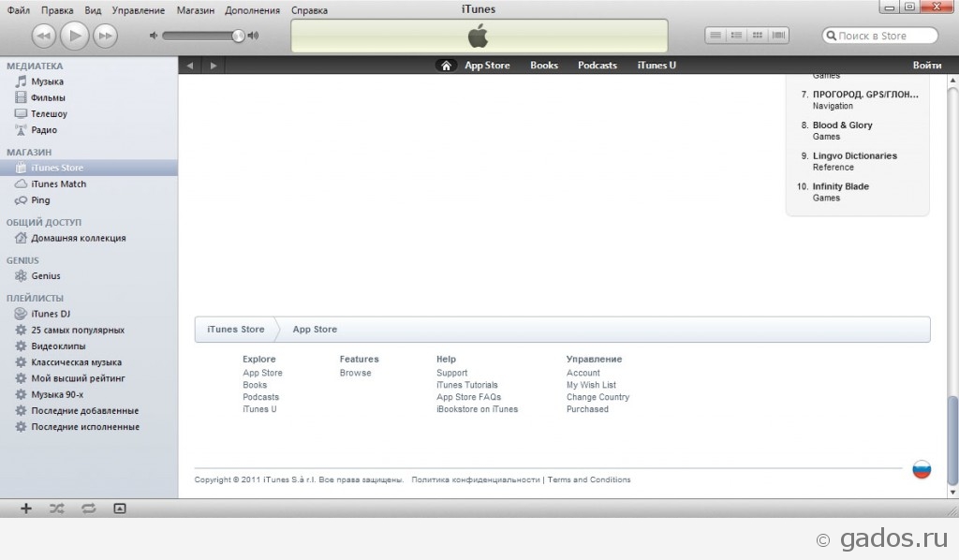Switch to Cover Flow view icon
The image size is (959, 560).
(x=778, y=36)
